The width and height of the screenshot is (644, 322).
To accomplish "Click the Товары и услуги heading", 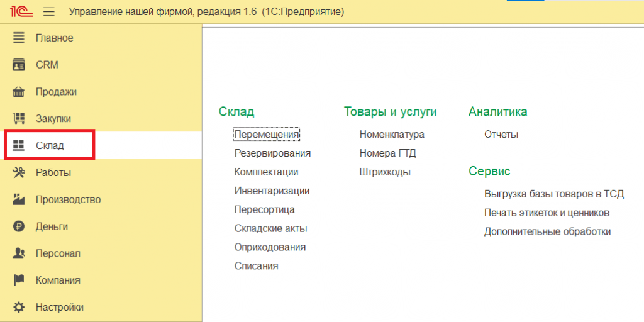I will (x=390, y=112).
